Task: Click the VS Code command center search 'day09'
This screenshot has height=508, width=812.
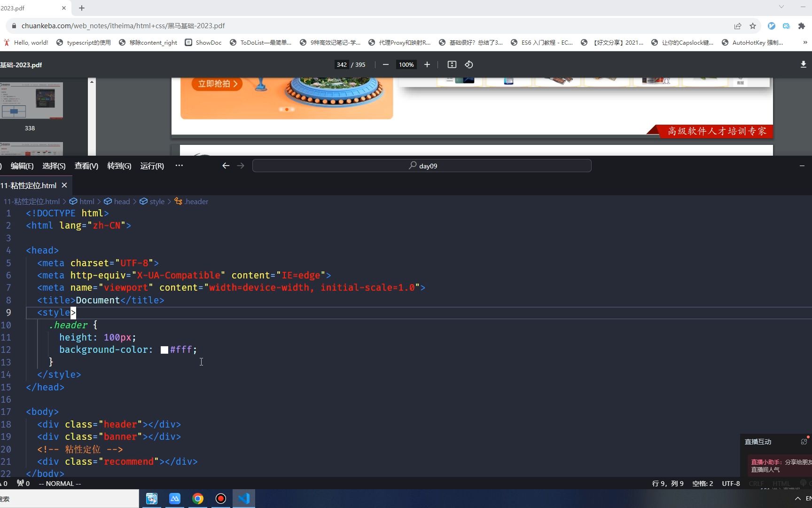Action: click(422, 166)
